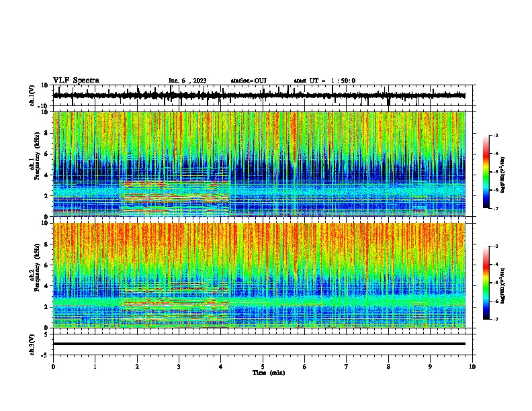Click the "Jan. 6, 2023" date text
Image resolution: width=532 pixels, height=411 pixels.
point(187,81)
